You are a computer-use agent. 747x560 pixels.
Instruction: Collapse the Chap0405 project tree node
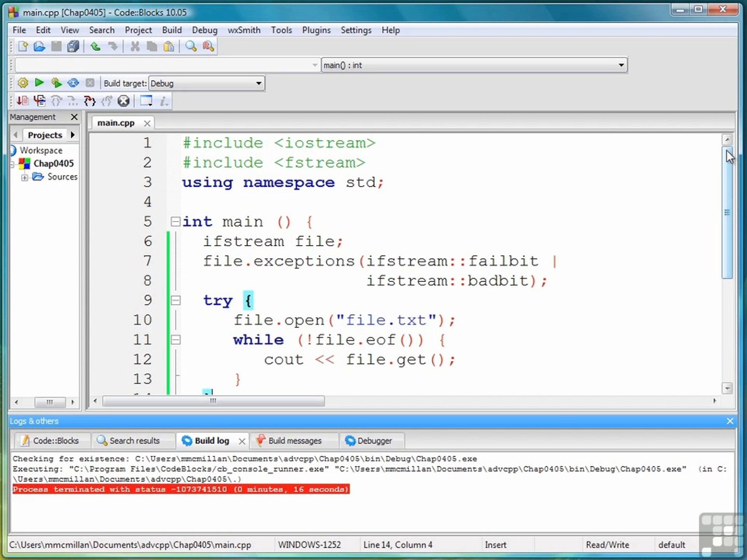(x=12, y=164)
